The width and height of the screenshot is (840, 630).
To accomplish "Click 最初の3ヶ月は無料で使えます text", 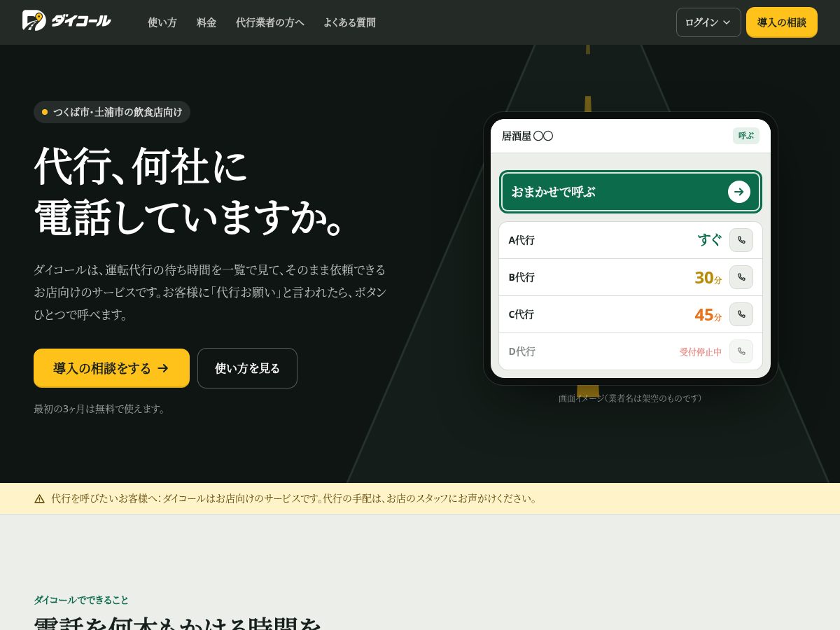I will 101,409.
